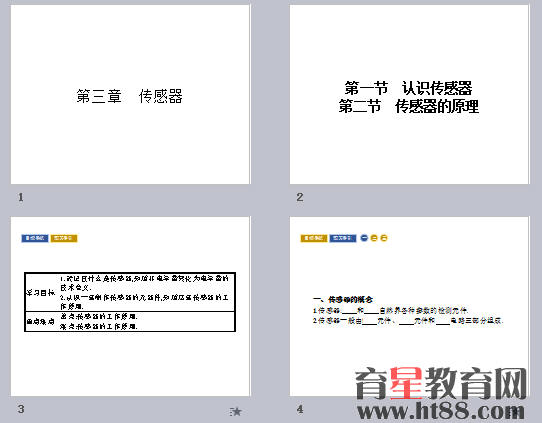542x423 pixels.
Task: Click the yellow circle 三 icon in slide 4
Action: (x=384, y=238)
